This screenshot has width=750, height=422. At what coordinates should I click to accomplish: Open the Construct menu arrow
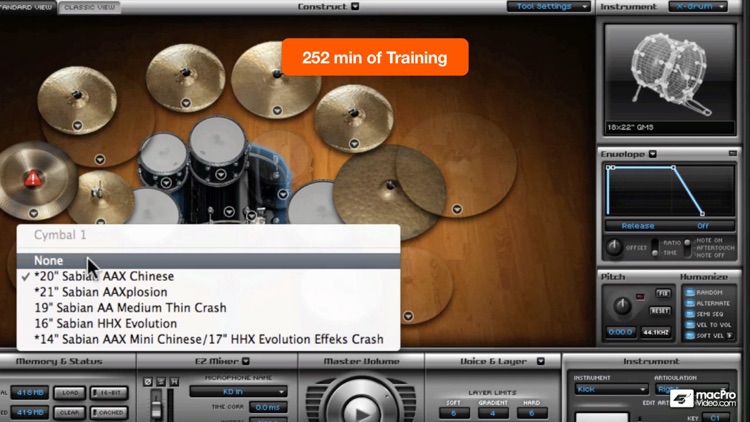(355, 7)
